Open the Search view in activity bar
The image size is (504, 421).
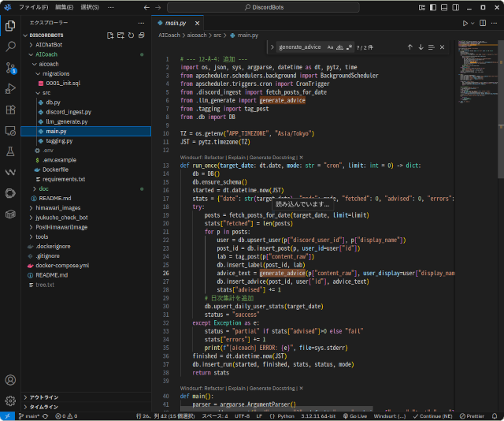(10, 47)
